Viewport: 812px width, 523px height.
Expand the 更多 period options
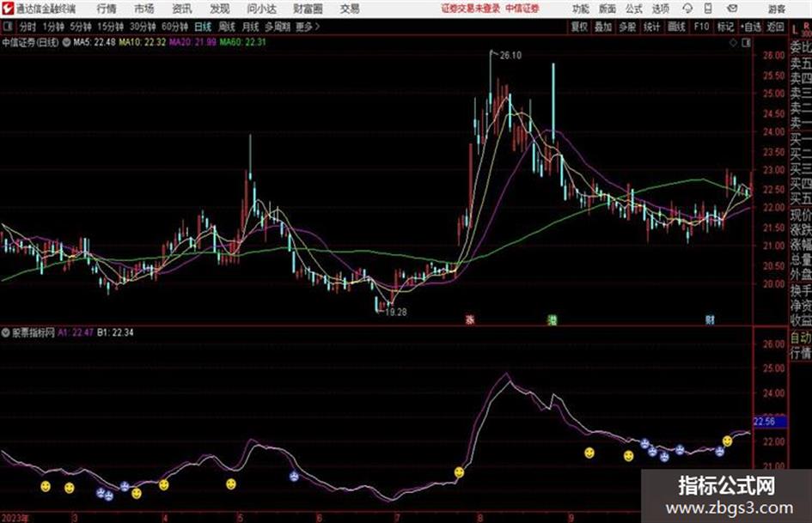[x=308, y=27]
